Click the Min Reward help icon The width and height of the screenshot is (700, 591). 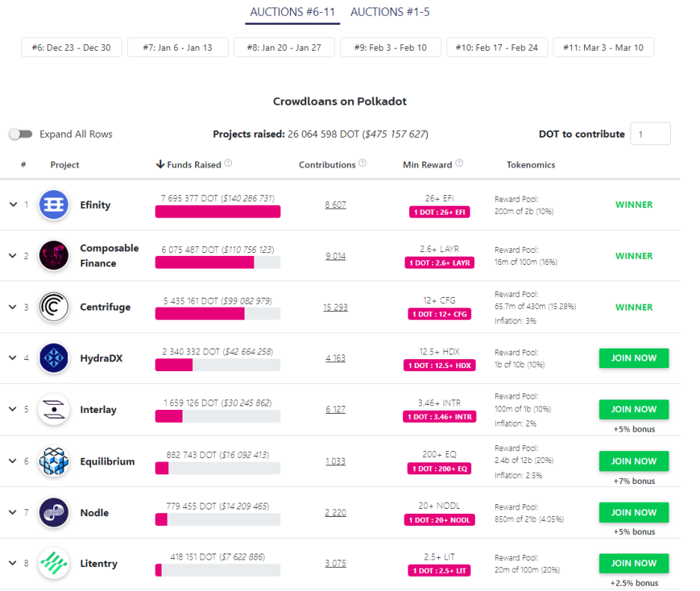[459, 163]
